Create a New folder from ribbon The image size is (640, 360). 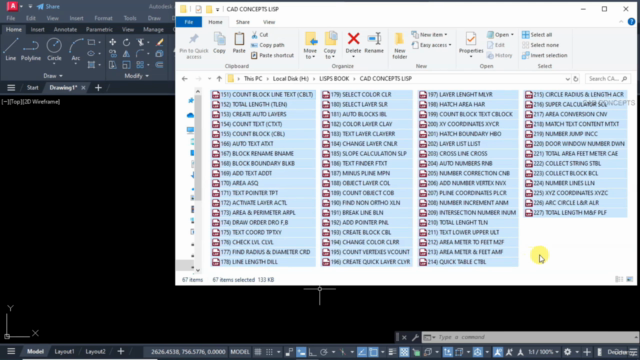point(400,46)
